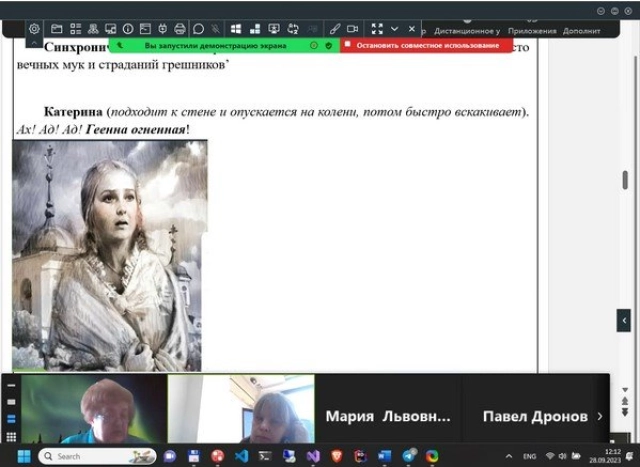Open Visual Studio Code from the taskbar
Viewport: 640px width, 467px height.
[242, 456]
